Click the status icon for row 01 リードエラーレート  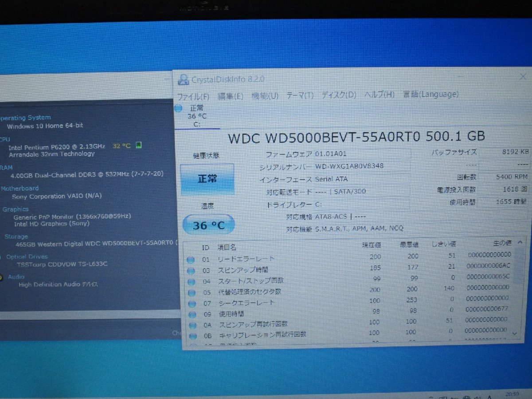point(191,260)
